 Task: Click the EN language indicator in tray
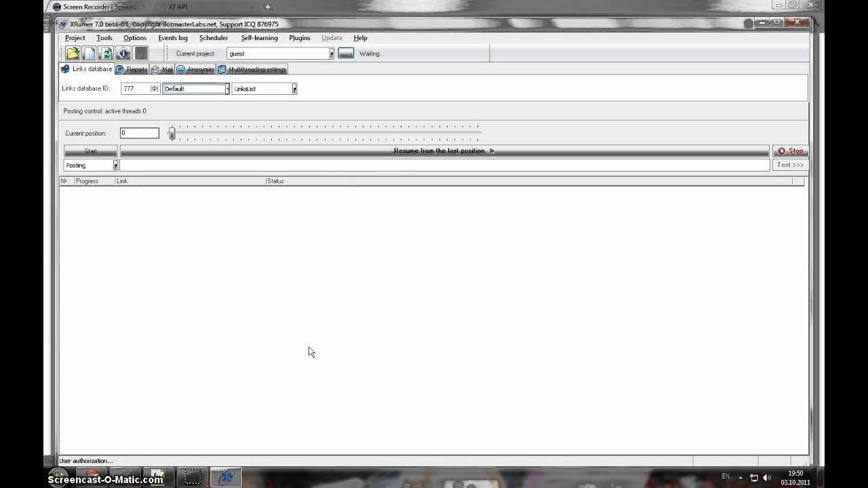[726, 476]
